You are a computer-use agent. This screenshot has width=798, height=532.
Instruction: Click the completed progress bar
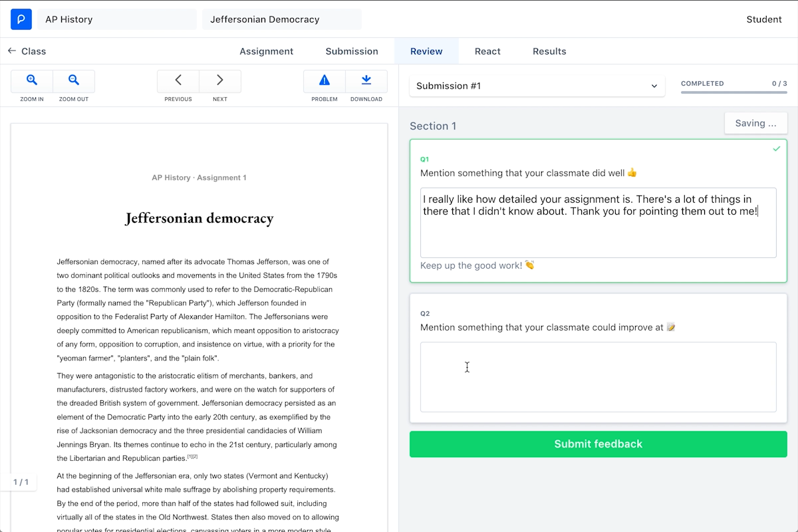click(733, 92)
